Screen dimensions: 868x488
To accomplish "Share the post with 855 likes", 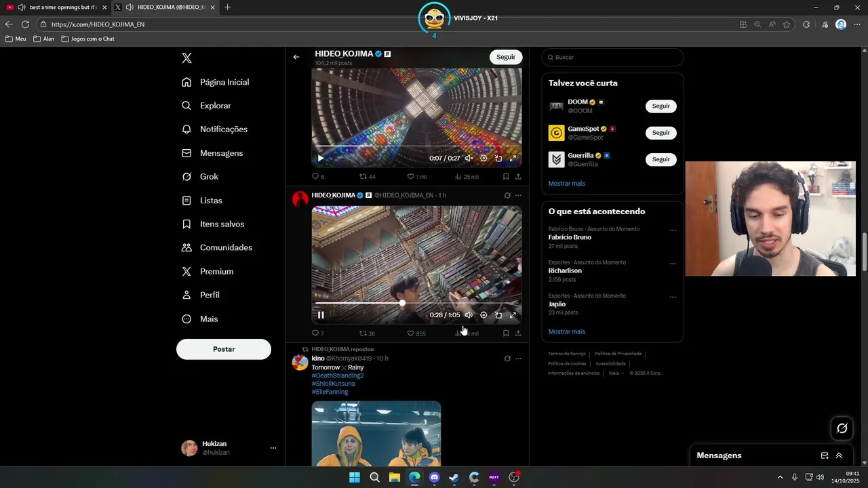I will [518, 333].
